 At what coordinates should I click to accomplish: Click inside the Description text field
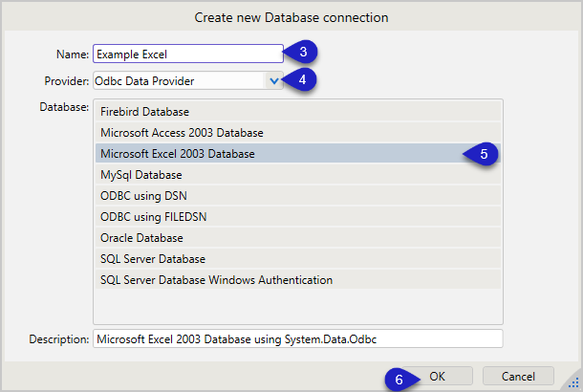point(296,339)
